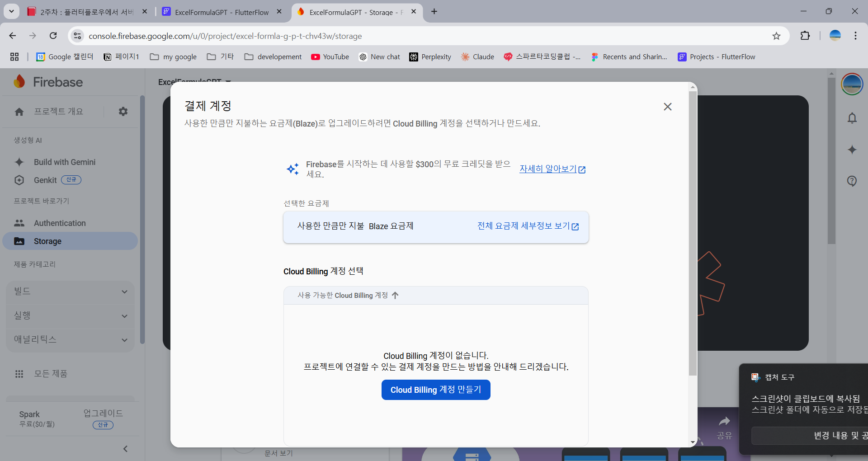The image size is (868, 461).
Task: Open Gemini sparkle assistant icon
Action: [852, 150]
